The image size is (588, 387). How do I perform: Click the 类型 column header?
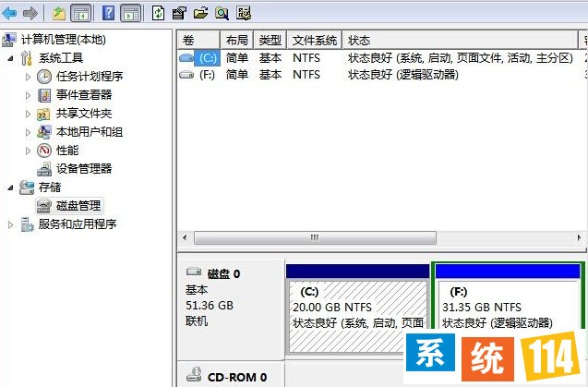270,40
